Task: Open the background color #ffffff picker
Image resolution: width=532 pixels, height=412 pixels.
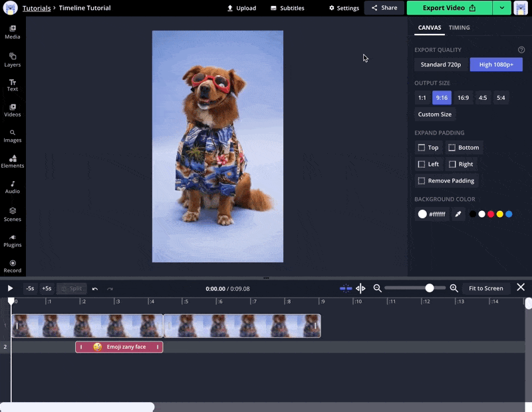Action: tap(432, 214)
